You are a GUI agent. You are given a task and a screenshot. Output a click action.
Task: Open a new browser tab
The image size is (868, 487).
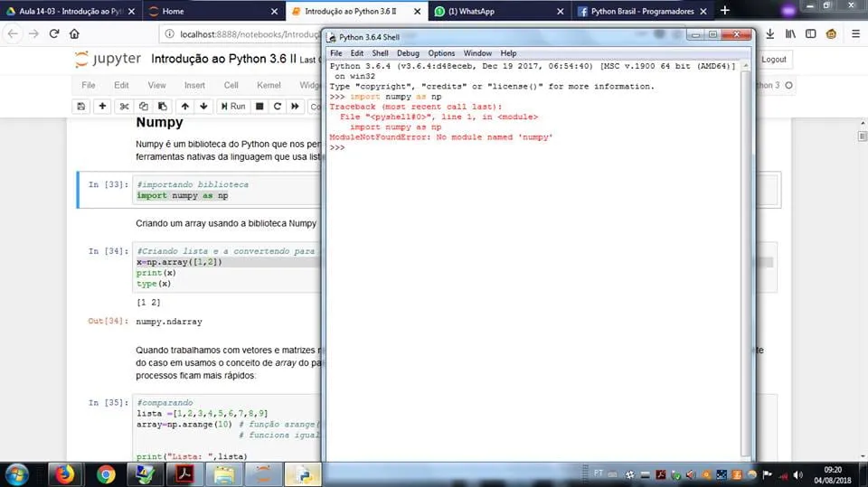(724, 11)
